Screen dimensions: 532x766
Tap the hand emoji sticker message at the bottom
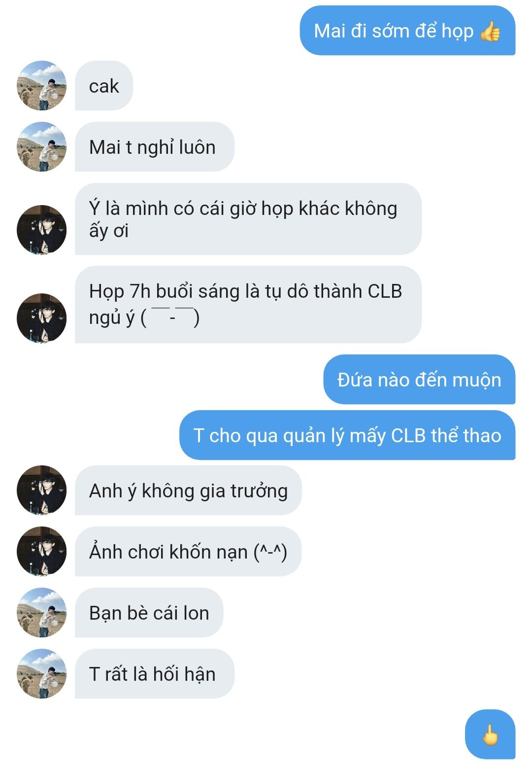[490, 734]
